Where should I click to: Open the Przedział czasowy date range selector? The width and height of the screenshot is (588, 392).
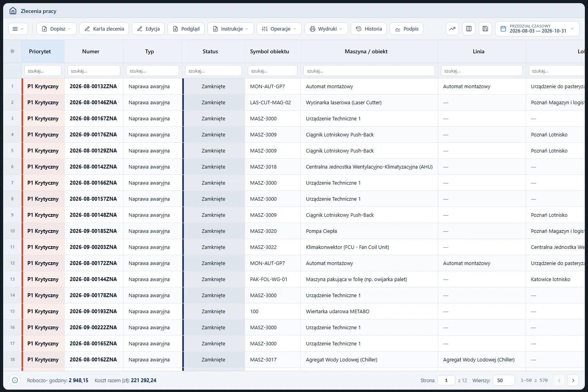pyautogui.click(x=537, y=29)
